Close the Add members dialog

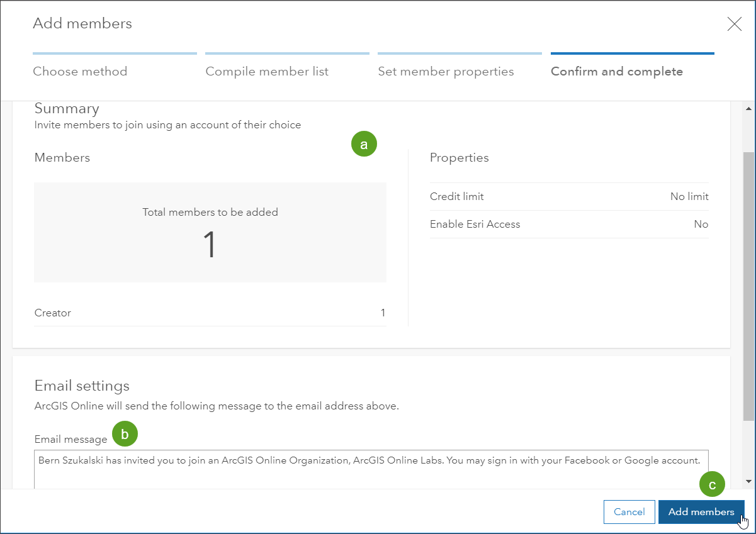pos(734,25)
